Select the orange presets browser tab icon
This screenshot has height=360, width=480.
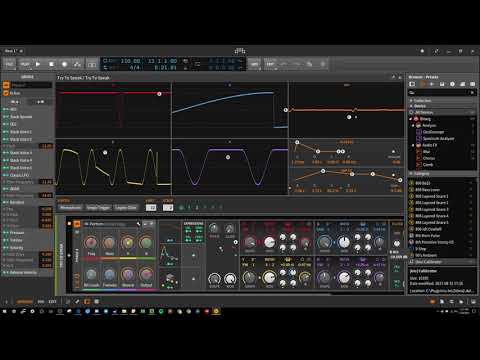pyautogui.click(x=422, y=84)
